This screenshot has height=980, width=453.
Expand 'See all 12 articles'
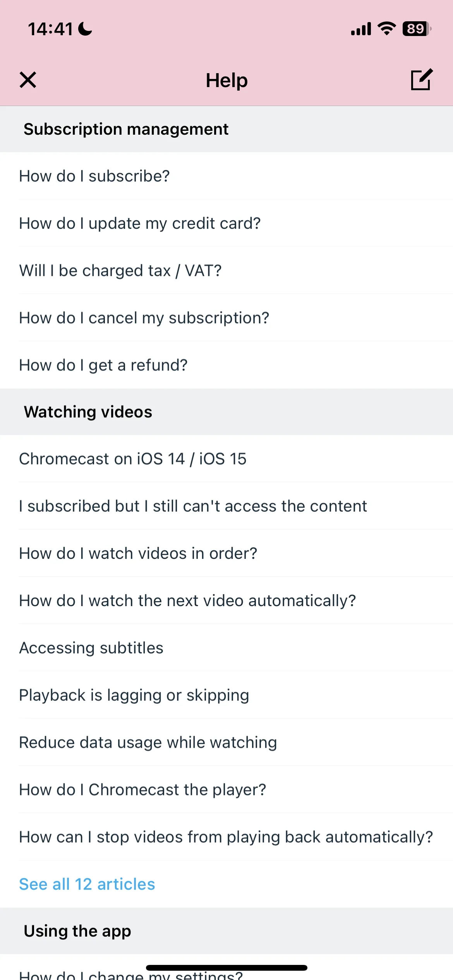click(87, 884)
